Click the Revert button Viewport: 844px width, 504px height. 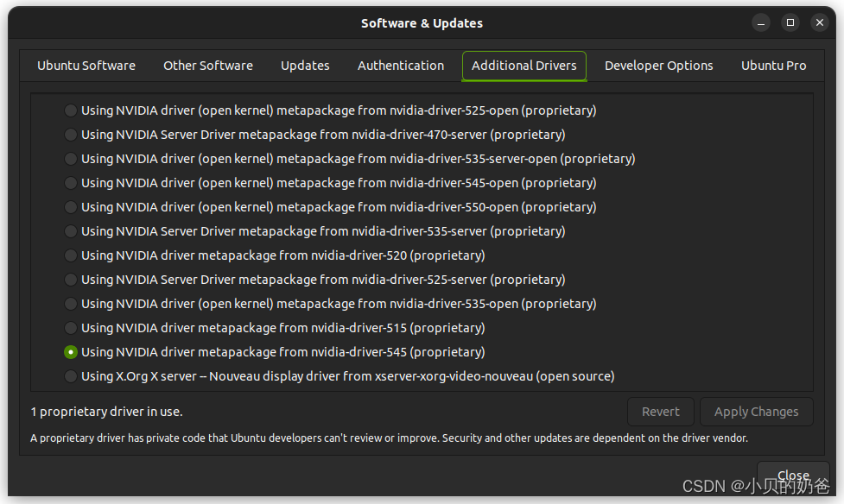point(661,412)
